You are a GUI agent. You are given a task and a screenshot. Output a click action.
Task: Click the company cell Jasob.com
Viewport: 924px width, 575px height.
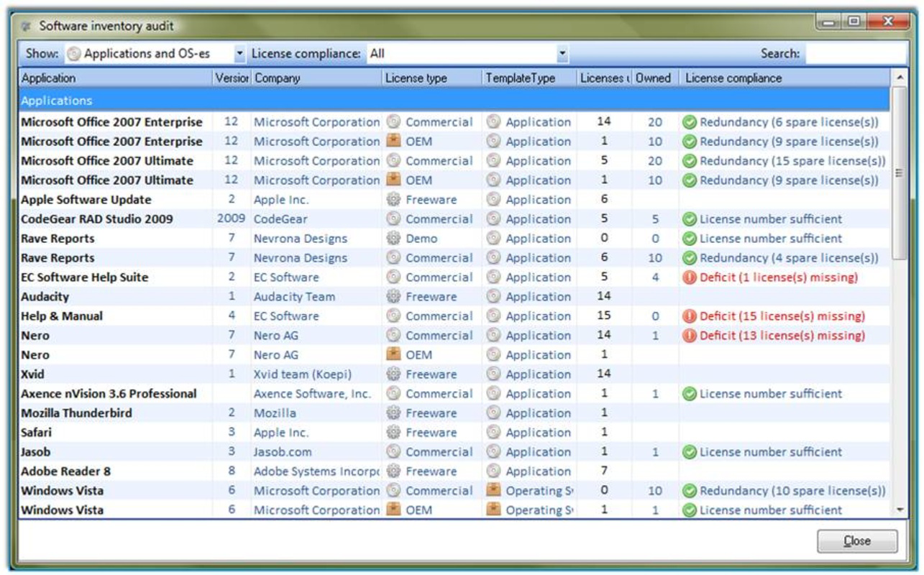[283, 452]
